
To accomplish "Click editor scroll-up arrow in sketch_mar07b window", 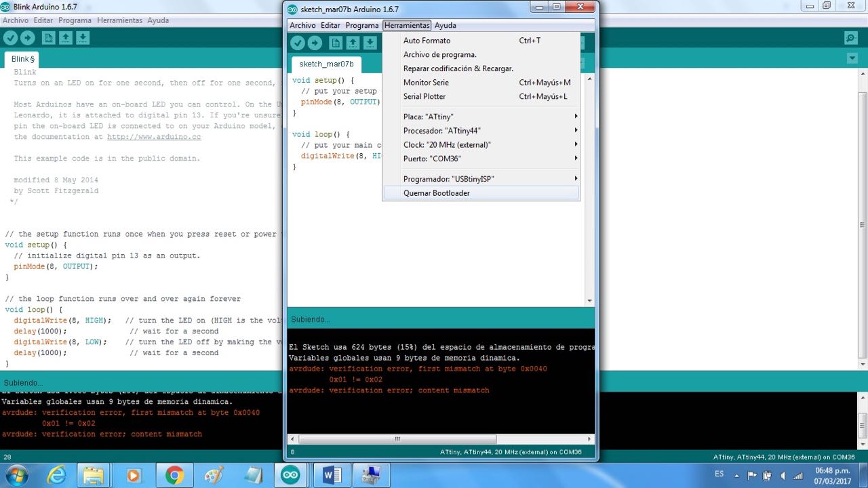I will coord(589,79).
